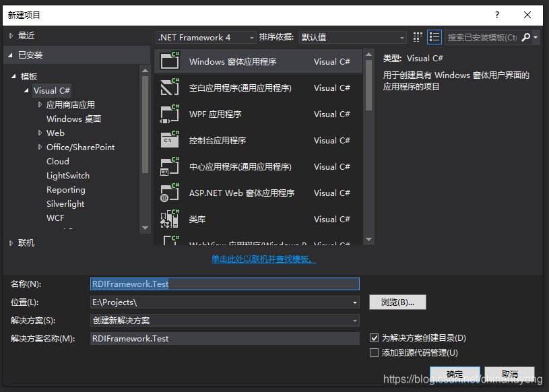Viewport: 549px width, 392px height.
Task: Expand the Web tree node arrow
Action: 40,133
